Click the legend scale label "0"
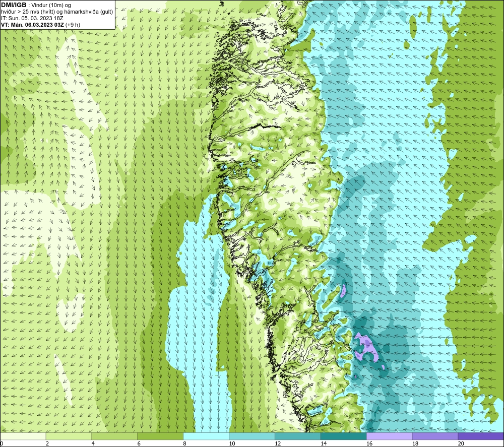 [x=2, y=444]
